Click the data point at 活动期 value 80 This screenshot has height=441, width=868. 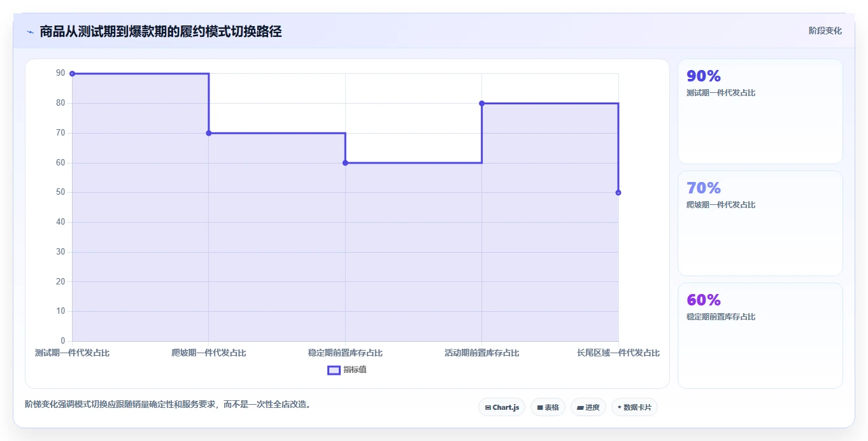[x=481, y=103]
